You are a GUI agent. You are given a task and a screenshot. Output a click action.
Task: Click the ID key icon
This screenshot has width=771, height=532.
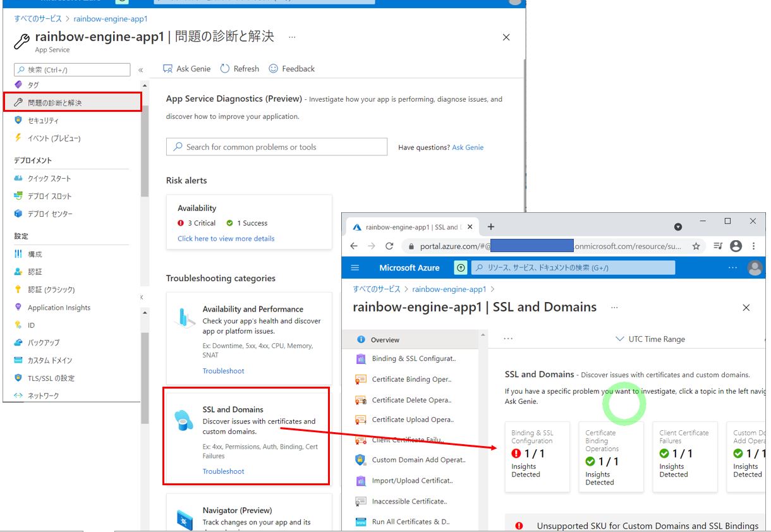(18, 325)
